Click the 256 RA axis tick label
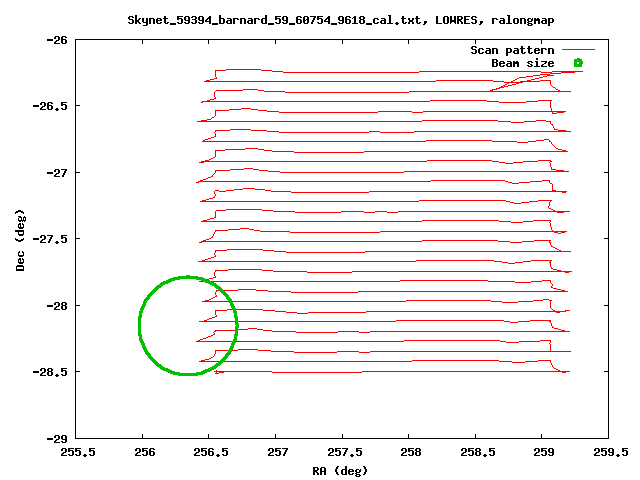The width and height of the screenshot is (640, 480). pos(145,452)
